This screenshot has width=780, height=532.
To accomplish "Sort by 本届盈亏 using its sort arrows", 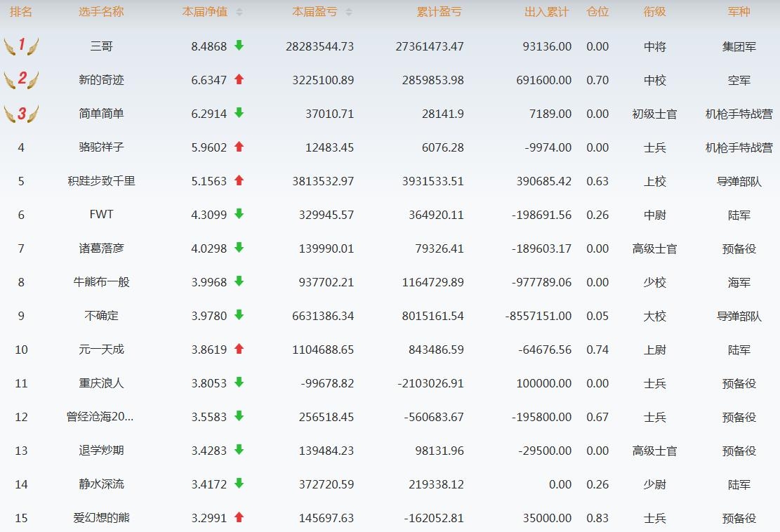I will [349, 12].
